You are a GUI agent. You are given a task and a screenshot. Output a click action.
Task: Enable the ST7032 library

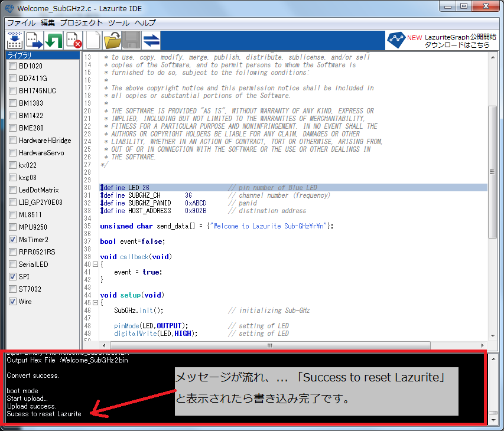click(x=12, y=289)
